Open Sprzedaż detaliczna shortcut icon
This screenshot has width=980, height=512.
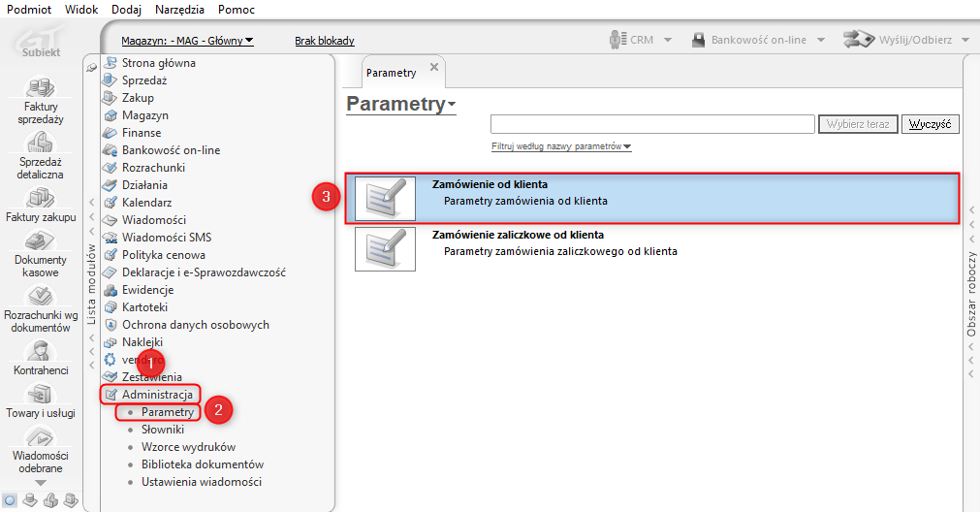41,143
